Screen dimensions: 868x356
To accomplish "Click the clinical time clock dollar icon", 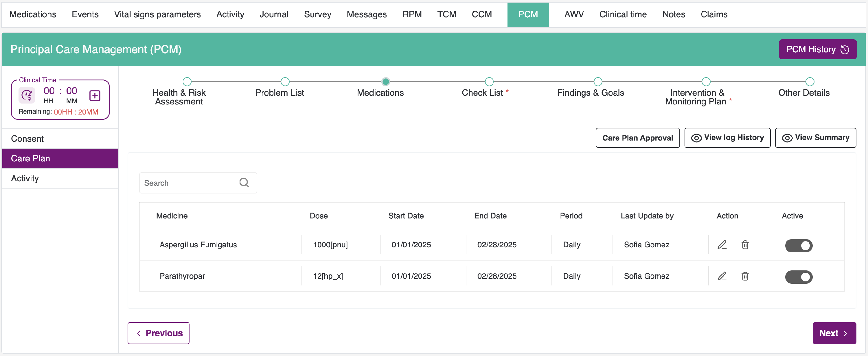I will [x=27, y=96].
